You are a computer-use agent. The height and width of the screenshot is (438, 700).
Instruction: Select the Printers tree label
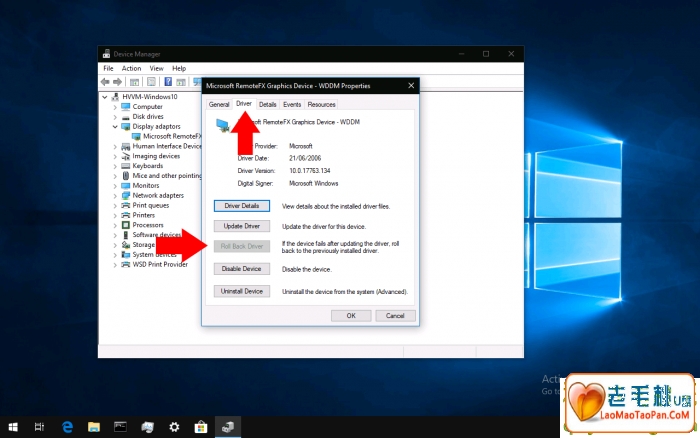coord(144,215)
